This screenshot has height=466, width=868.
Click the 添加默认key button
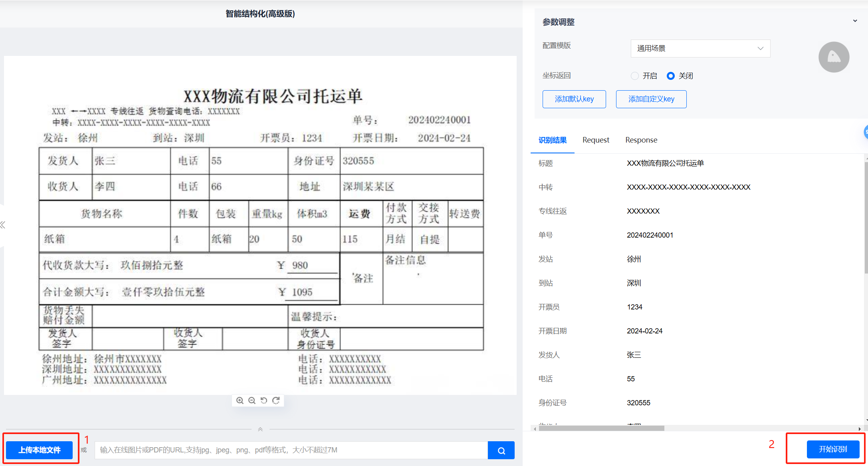574,99
